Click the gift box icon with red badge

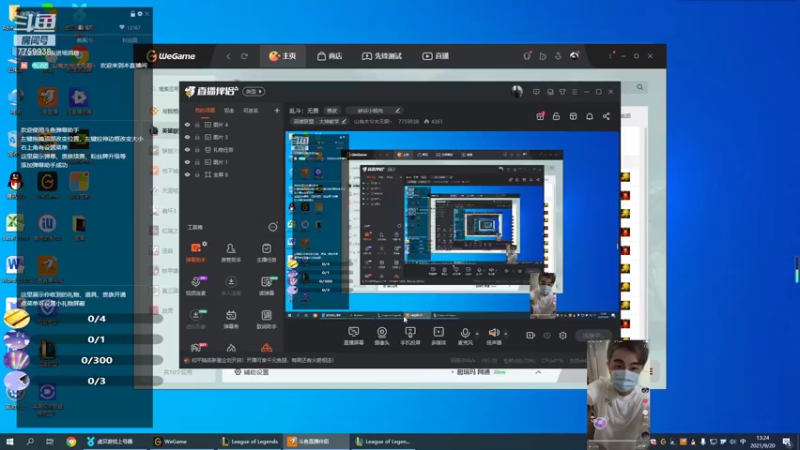(540, 116)
